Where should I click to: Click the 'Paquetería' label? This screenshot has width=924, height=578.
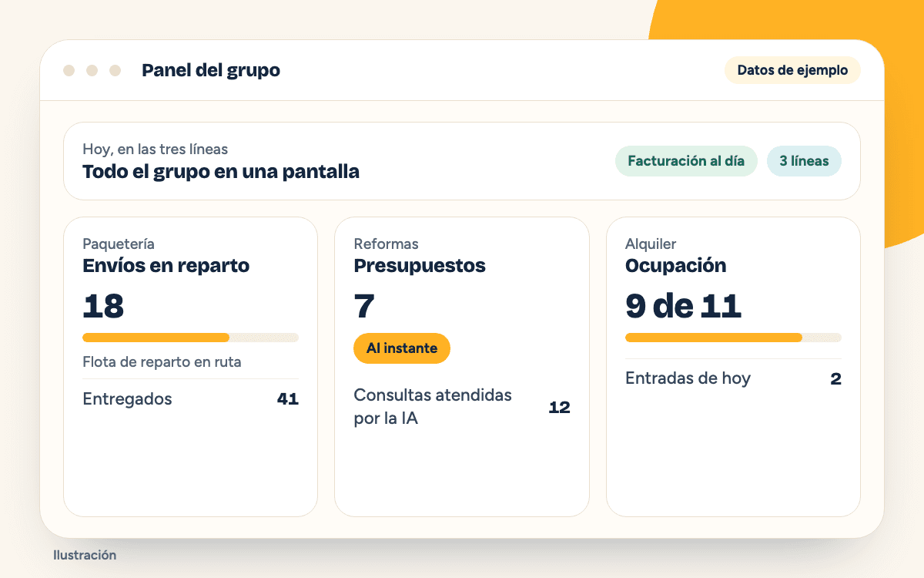119,244
